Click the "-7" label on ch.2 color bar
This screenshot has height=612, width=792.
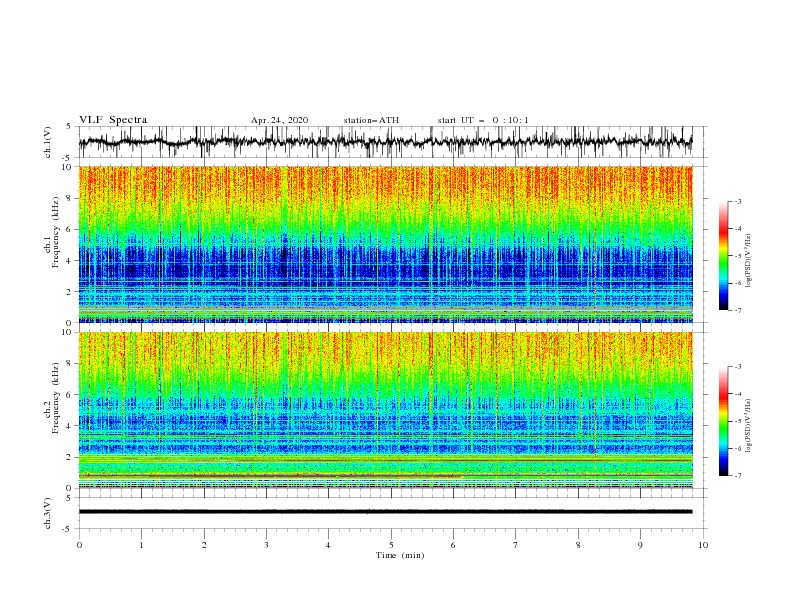click(x=738, y=476)
